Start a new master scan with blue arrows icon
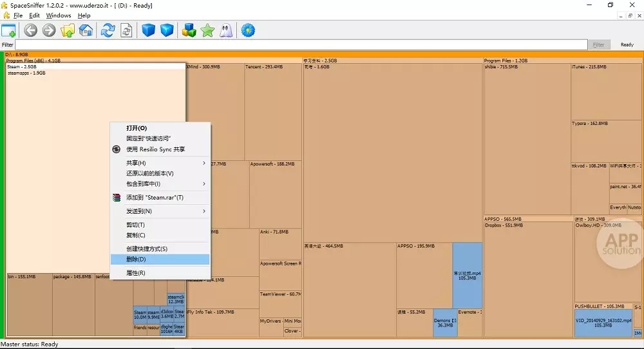The width and height of the screenshot is (644, 349). coord(108,30)
